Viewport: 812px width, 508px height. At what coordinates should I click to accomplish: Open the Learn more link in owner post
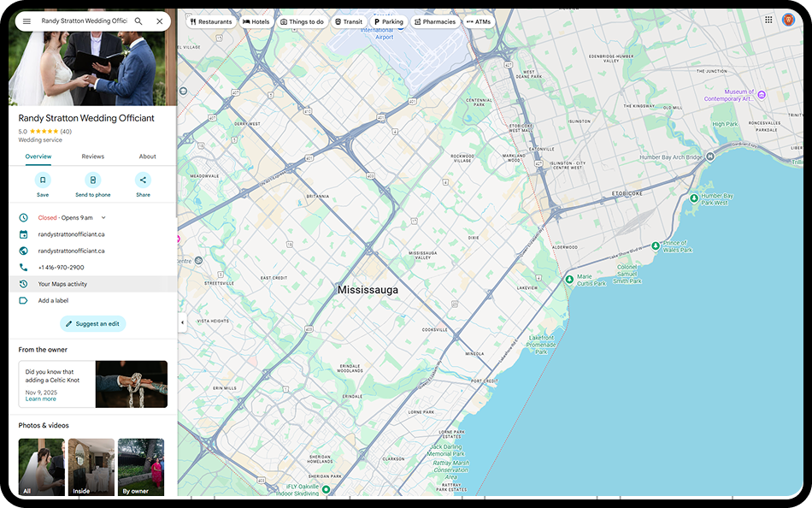(x=40, y=399)
